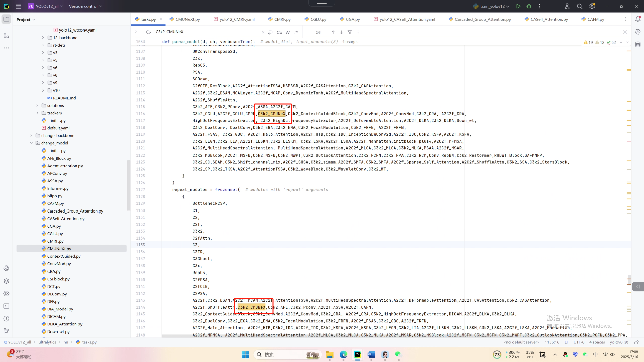The image size is (644, 362).
Task: Switch to the CMUNeXt.py tab
Action: (x=187, y=19)
